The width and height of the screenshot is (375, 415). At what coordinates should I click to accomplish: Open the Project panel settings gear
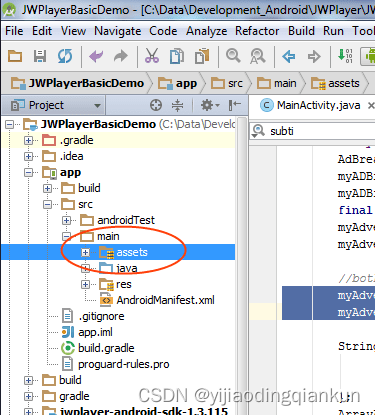(x=210, y=105)
